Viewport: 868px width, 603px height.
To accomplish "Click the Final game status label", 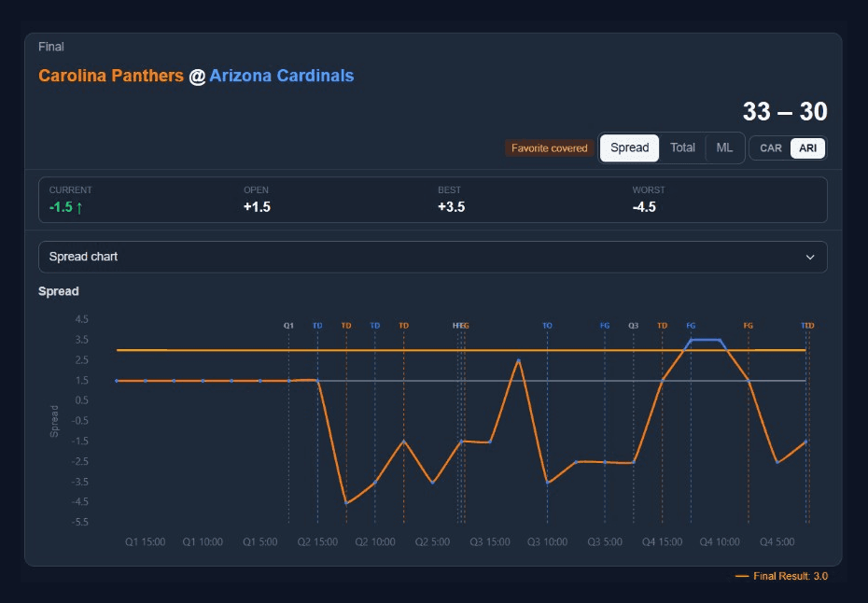I will 51,47.
